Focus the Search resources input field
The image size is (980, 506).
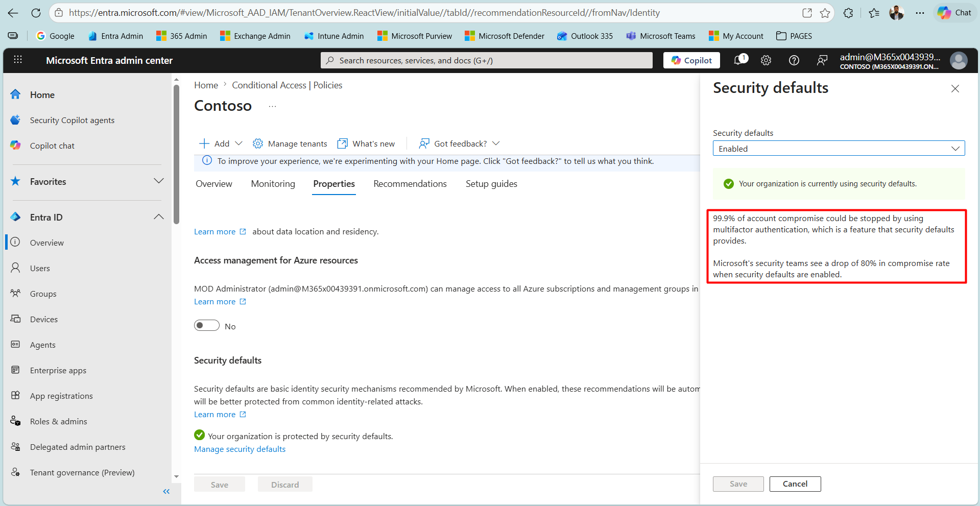coord(487,60)
